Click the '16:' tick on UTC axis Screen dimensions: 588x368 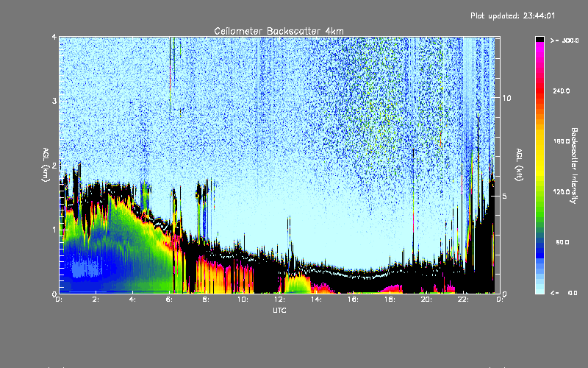353,300
